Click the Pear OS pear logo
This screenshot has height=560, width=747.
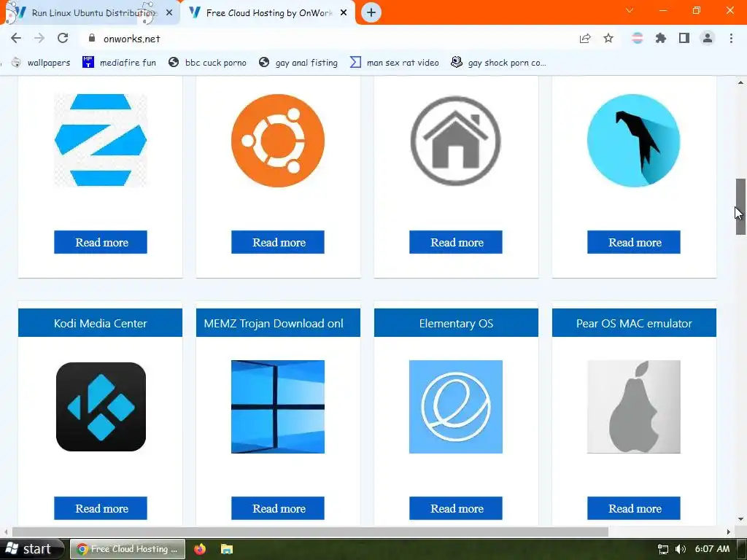coord(634,407)
